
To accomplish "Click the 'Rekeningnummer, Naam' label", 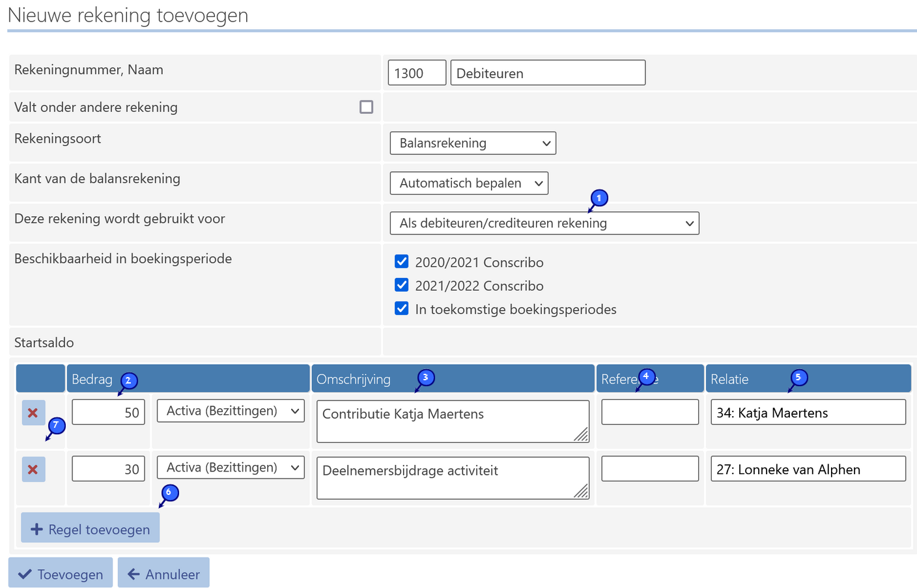I will [89, 70].
